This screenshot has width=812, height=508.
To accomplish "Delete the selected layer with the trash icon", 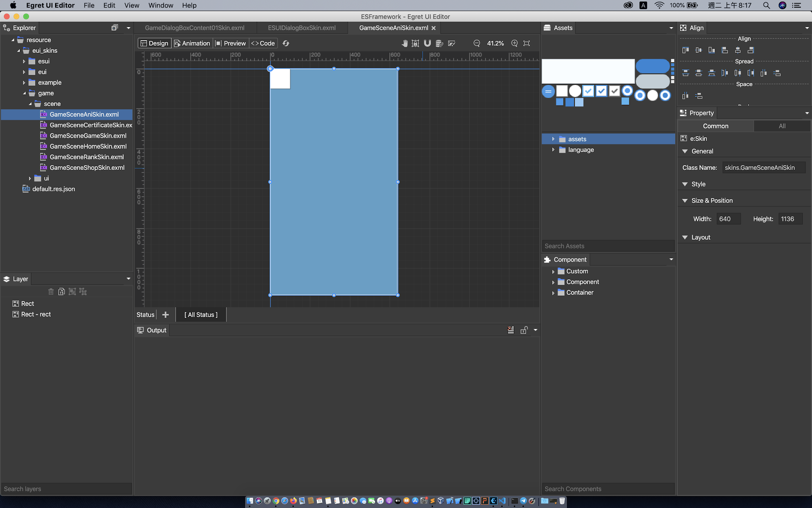I will point(51,291).
